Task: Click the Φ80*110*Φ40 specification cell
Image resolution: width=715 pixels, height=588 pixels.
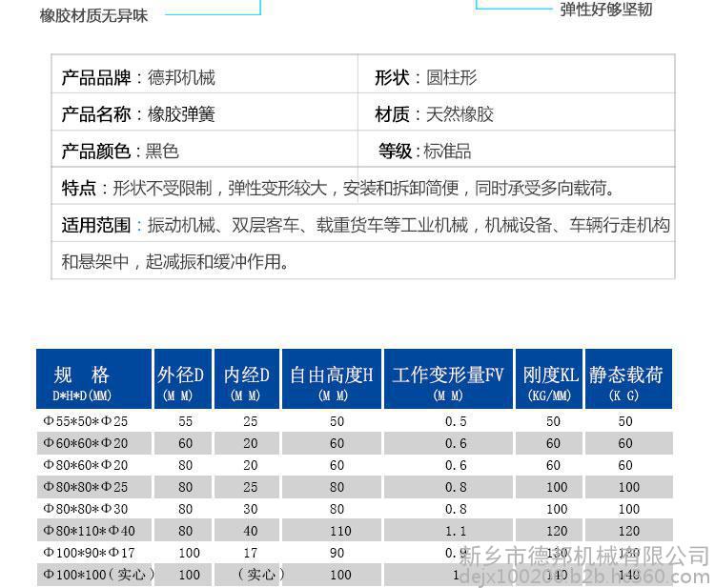Action: (89, 531)
